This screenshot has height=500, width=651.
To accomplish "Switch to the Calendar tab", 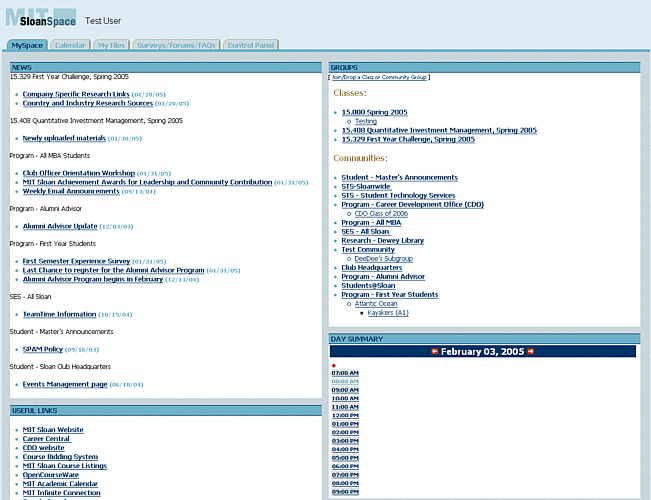I will (70, 45).
